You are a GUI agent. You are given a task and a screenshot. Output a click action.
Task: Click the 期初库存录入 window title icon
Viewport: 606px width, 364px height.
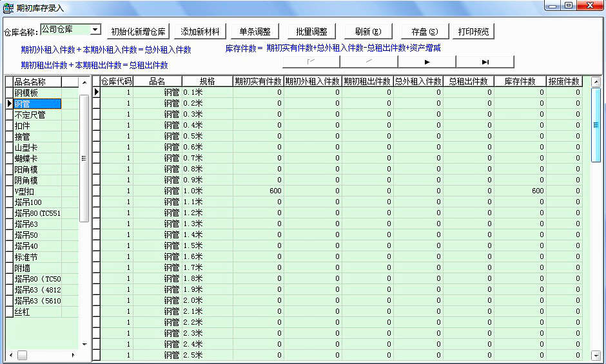[8, 8]
